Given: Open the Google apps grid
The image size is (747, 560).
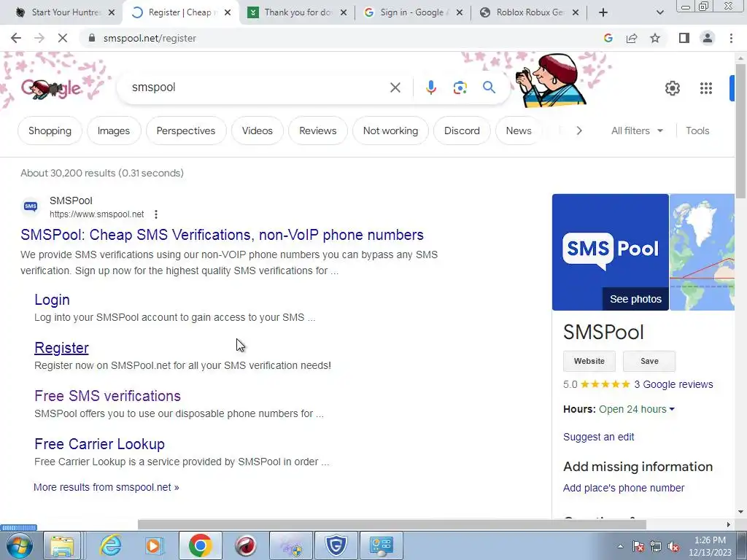Looking at the screenshot, I should pyautogui.click(x=705, y=88).
